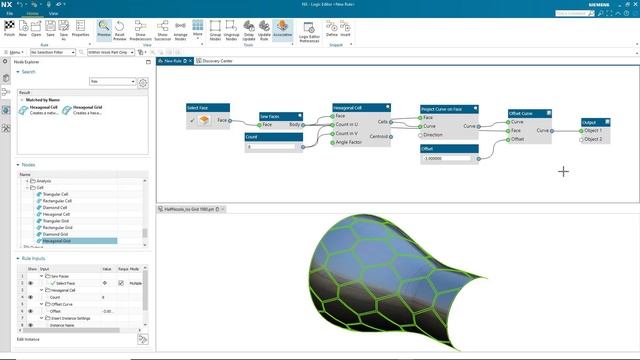The width and height of the screenshot is (640, 360).
Task: Toggle eye visibility for Count input
Action: coord(31,297)
